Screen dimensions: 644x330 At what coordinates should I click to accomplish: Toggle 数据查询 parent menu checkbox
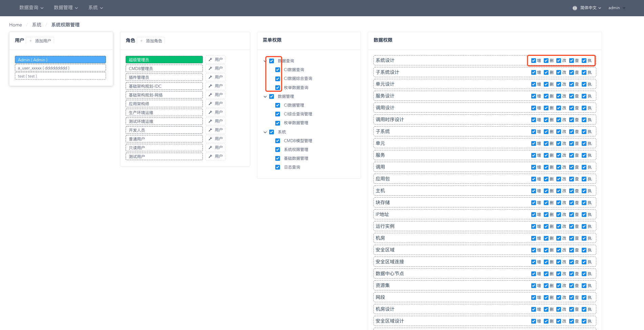pyautogui.click(x=272, y=61)
